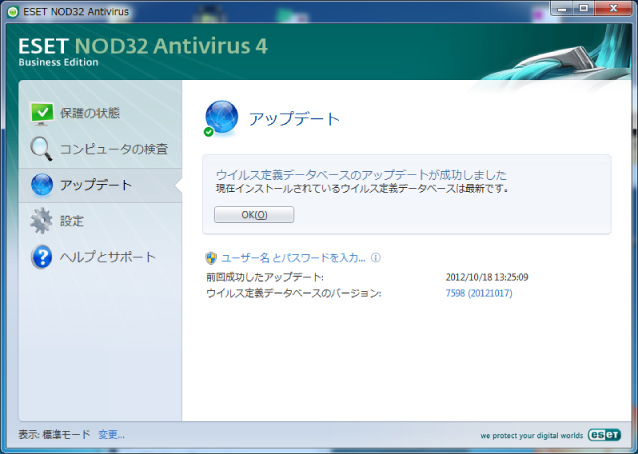The height and width of the screenshot is (454, 638).
Task: Click ESET NOD32 Antivirus 4 banner title
Action: click(x=143, y=46)
